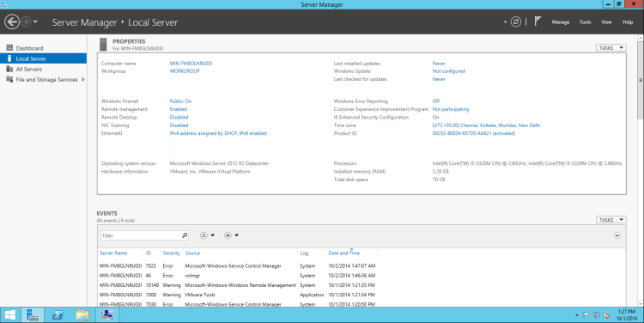Click computer name WIN-FM8GLN9U03I link
This screenshot has width=644, height=323.
191,64
